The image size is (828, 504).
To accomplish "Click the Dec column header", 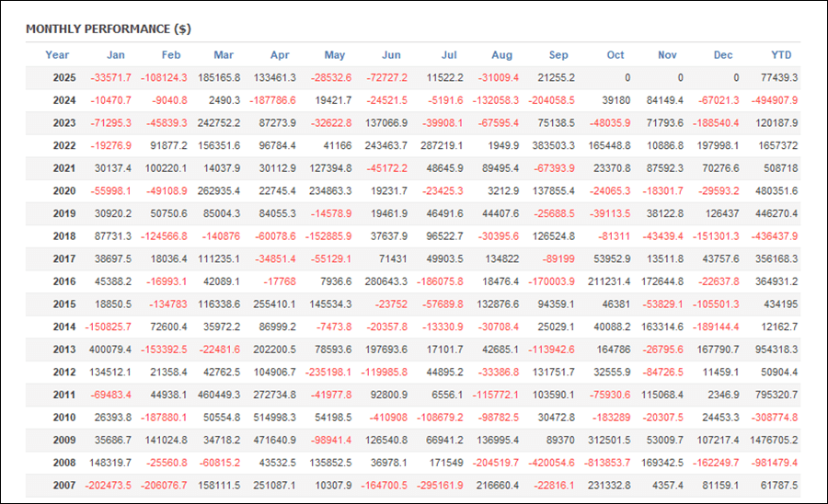I will [x=722, y=55].
